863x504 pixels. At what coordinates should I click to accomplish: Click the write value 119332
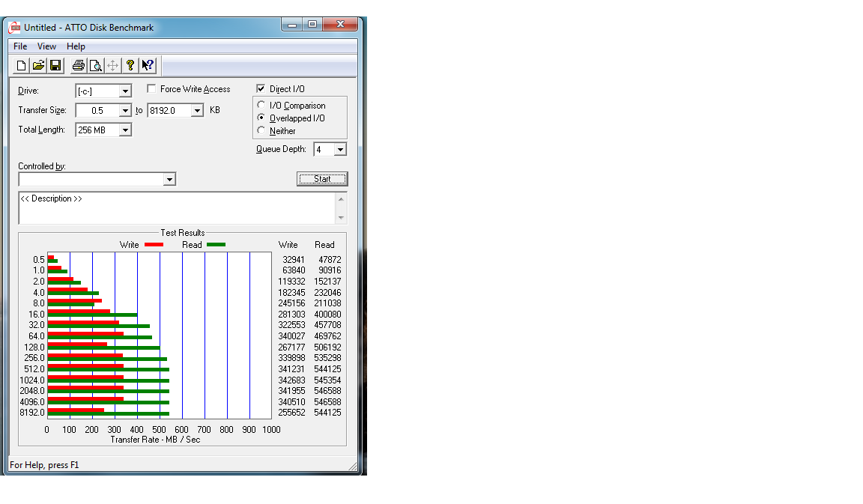[291, 282]
